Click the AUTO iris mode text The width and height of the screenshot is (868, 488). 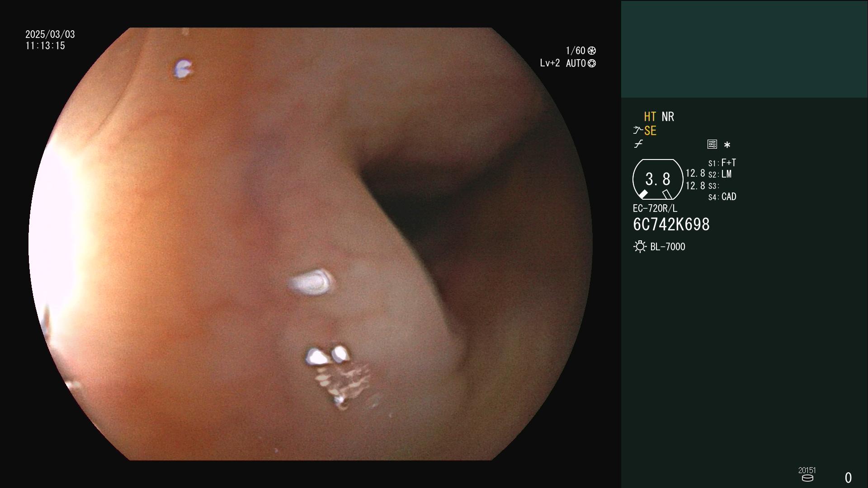[576, 63]
